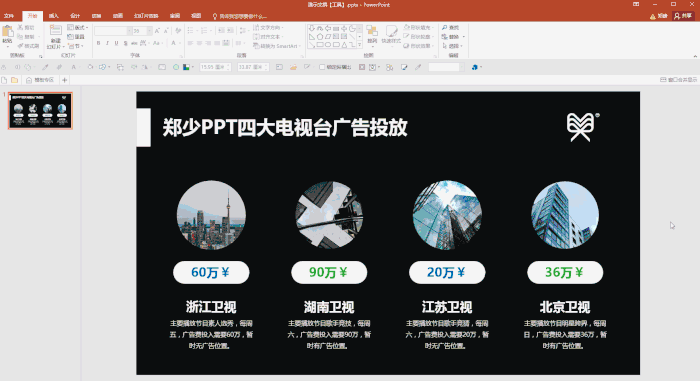The image size is (700, 381).
Task: Open Align Text (对齐文本) dropdown
Action: coord(268,37)
